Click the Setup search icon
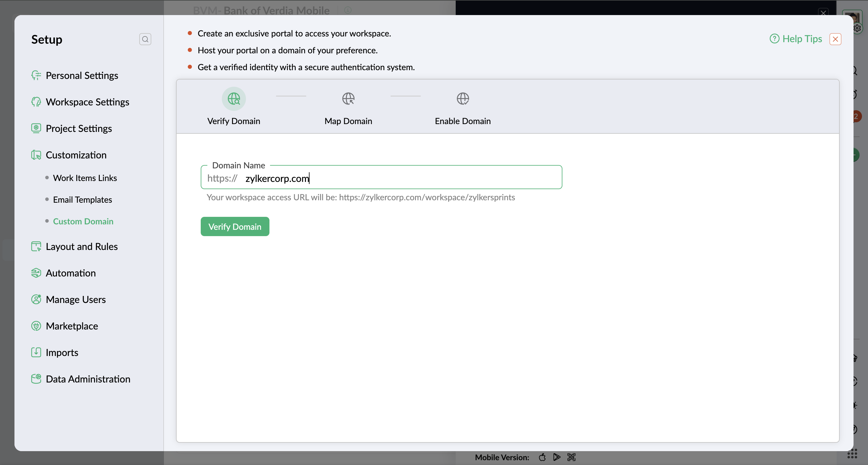 [x=145, y=39]
